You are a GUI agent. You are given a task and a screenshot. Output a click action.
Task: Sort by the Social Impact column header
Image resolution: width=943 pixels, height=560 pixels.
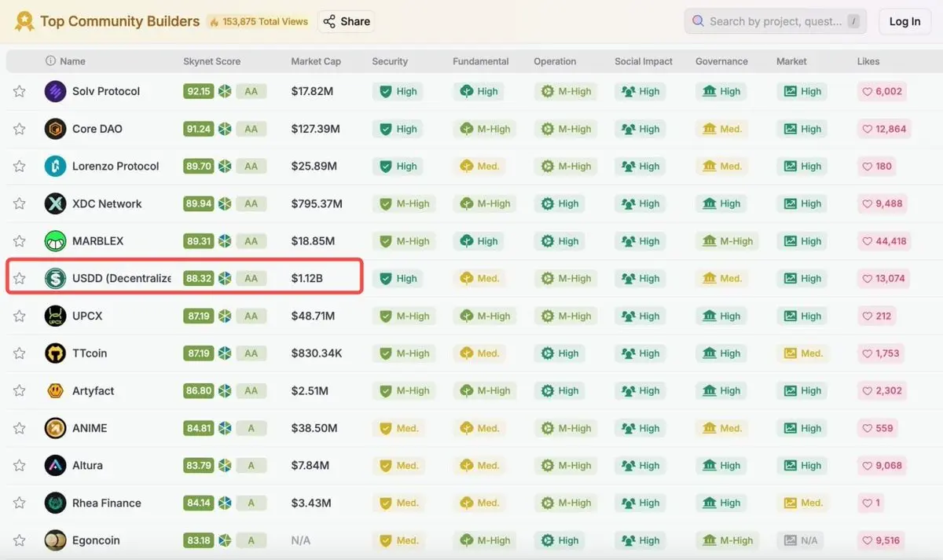pyautogui.click(x=644, y=61)
